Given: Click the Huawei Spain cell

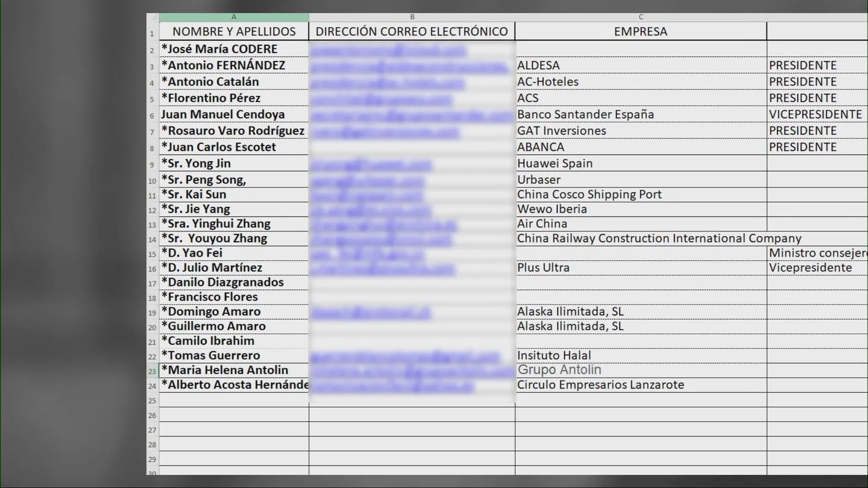Looking at the screenshot, I should 641,163.
